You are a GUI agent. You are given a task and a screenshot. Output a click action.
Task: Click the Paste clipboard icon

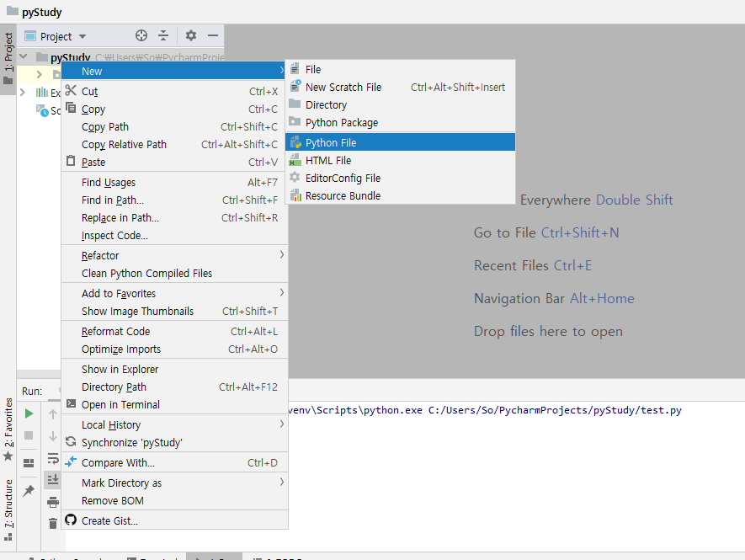click(x=71, y=161)
